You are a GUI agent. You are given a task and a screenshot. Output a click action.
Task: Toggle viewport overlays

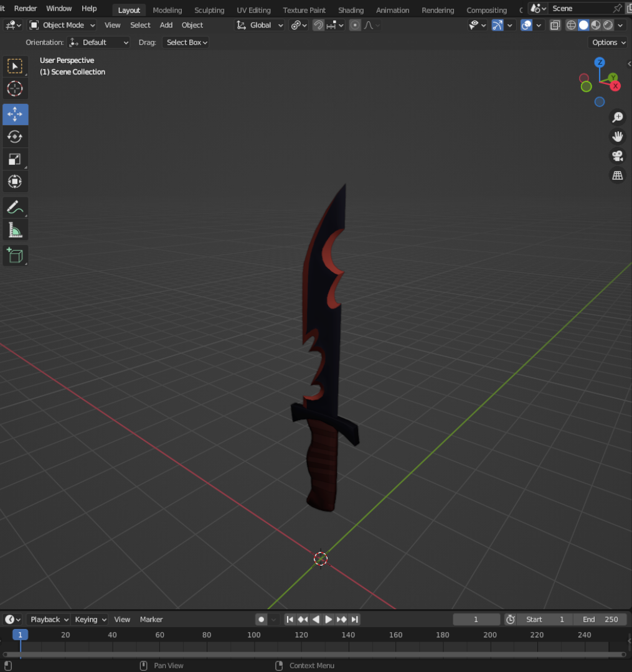(527, 26)
